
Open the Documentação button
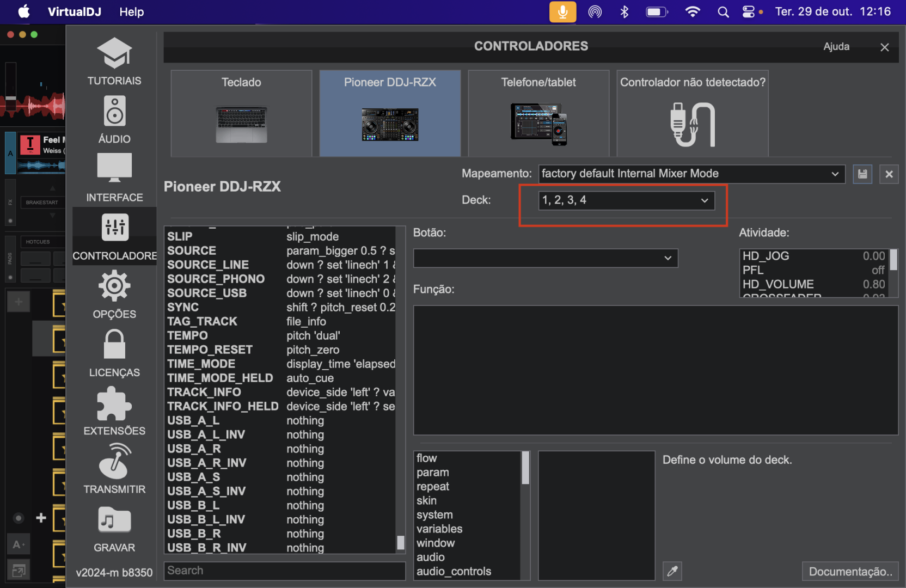pos(850,572)
